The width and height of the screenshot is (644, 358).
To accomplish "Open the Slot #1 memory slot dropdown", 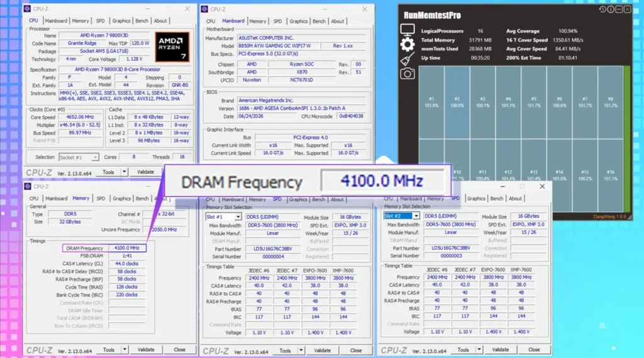I will coord(223,216).
